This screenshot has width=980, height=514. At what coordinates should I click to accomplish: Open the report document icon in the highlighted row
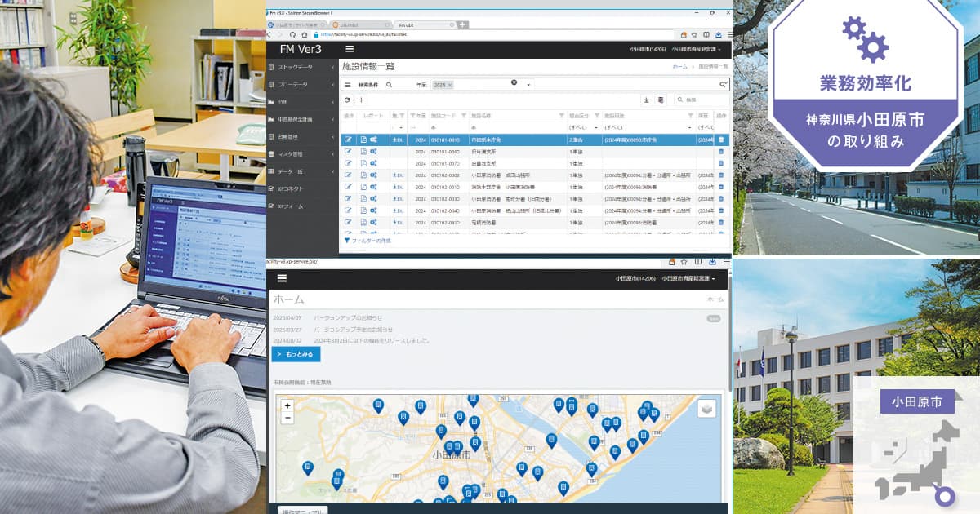click(x=363, y=140)
